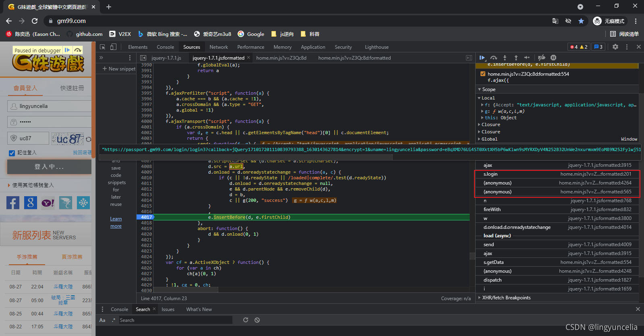Toggle regular expression option in search
The height and width of the screenshot is (336, 644).
pos(114,320)
